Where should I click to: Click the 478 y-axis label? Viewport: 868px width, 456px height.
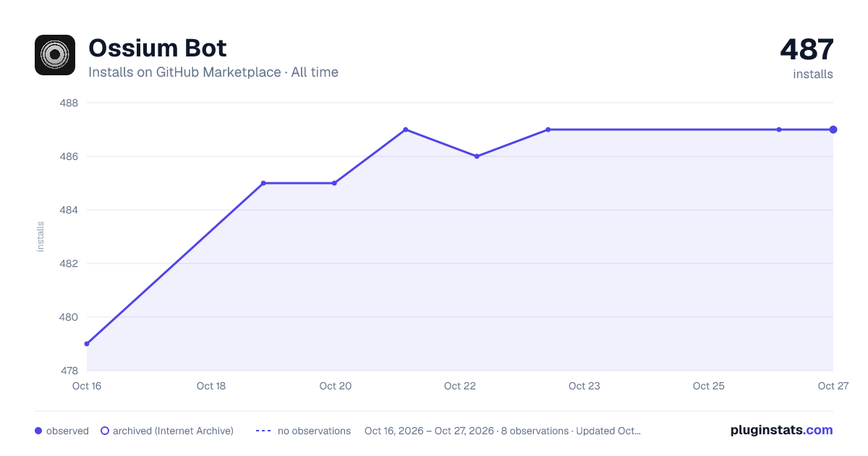69,371
